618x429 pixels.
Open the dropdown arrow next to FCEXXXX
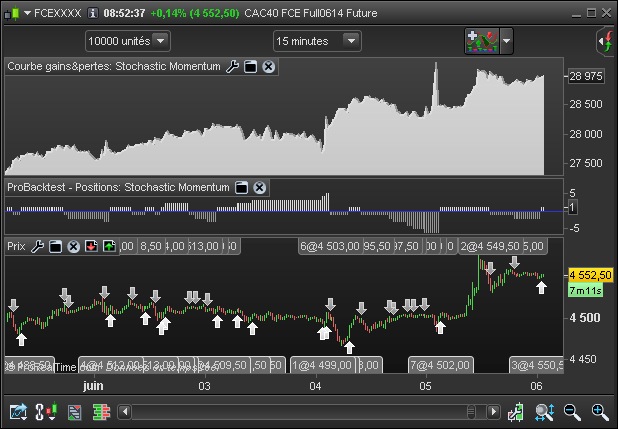click(27, 13)
